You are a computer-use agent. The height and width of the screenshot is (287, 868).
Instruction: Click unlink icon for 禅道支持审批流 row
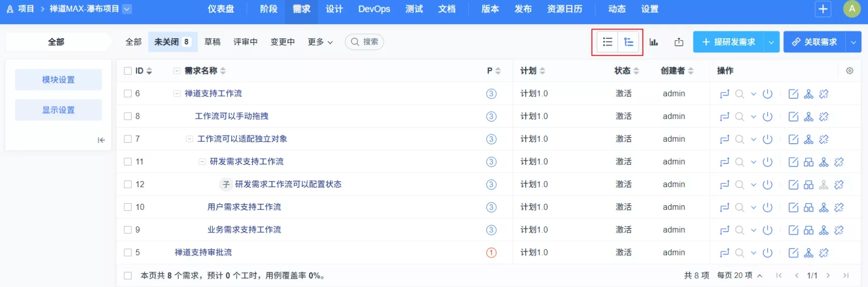(824, 253)
